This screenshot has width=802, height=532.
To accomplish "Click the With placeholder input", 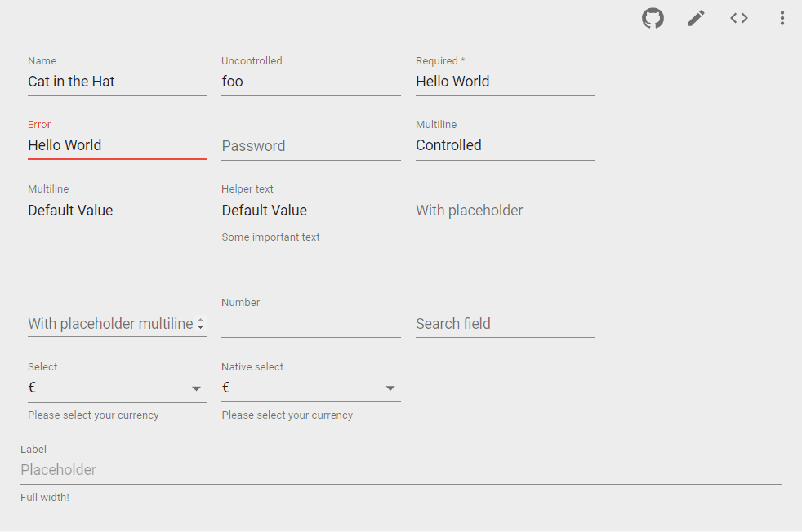I will point(506,211).
